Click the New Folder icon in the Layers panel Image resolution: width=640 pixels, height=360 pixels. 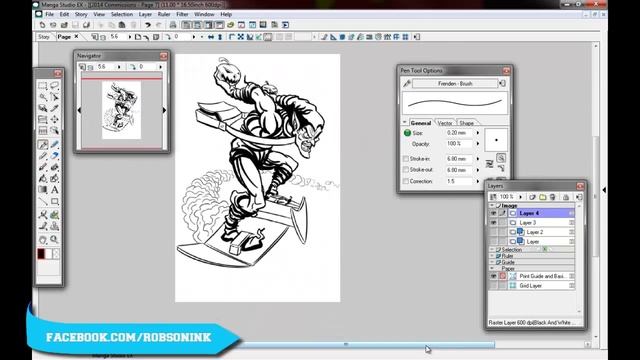click(x=542, y=197)
